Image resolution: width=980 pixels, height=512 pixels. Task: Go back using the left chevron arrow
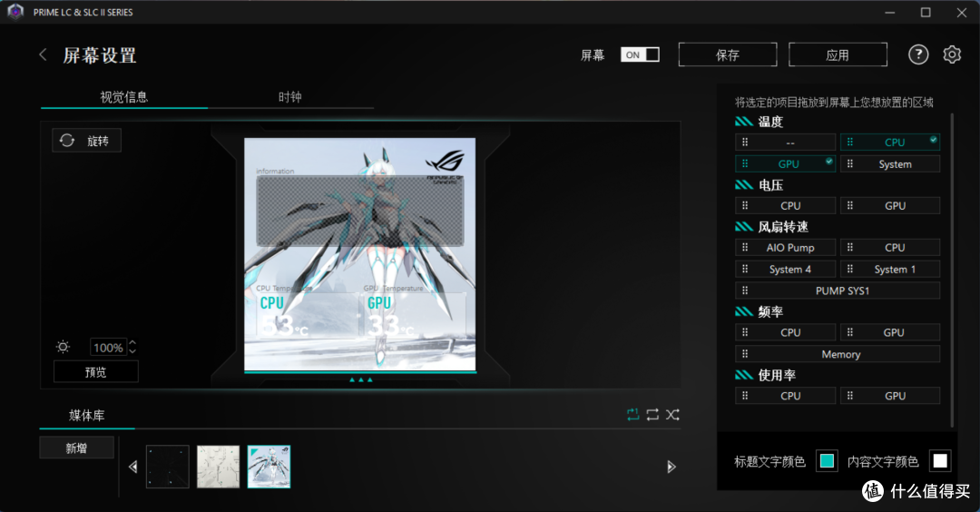44,55
